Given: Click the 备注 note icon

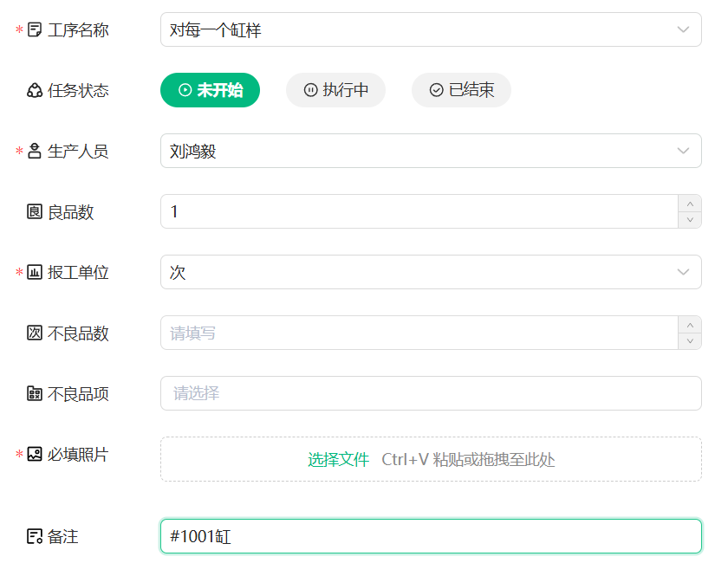Looking at the screenshot, I should (35, 536).
